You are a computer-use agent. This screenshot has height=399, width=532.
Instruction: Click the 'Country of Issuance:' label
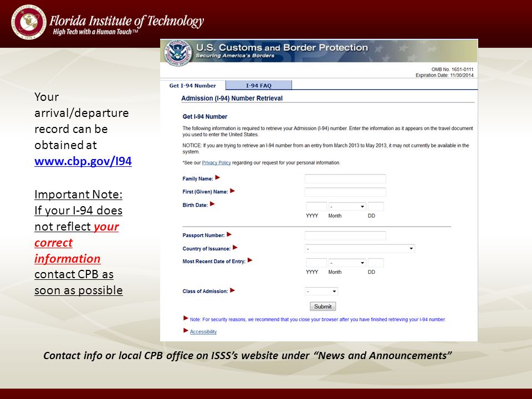[x=207, y=249]
